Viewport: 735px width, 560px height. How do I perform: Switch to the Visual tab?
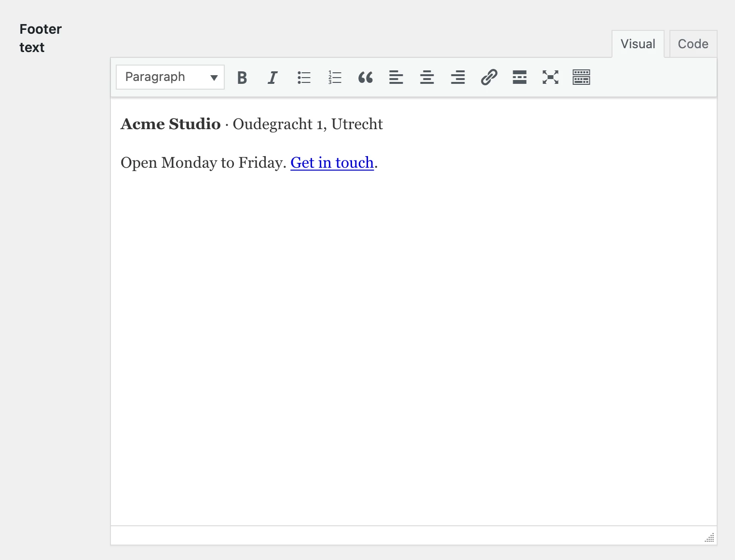(x=638, y=44)
